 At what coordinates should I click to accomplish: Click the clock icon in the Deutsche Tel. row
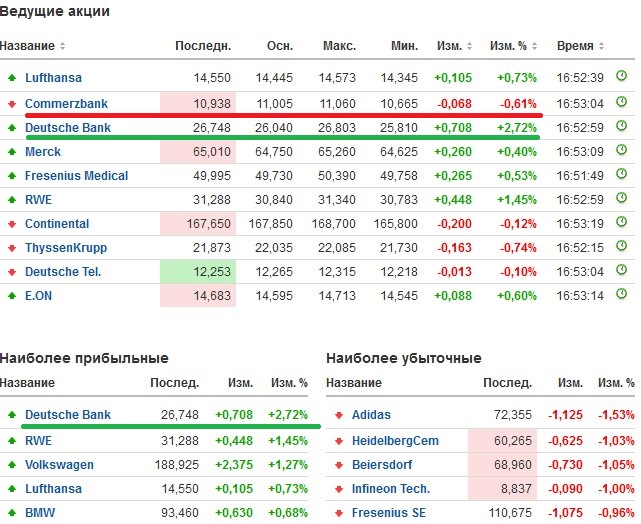point(621,270)
